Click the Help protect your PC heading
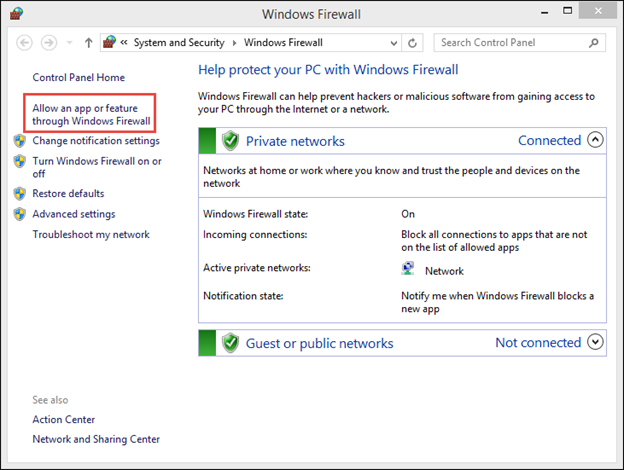 (328, 70)
